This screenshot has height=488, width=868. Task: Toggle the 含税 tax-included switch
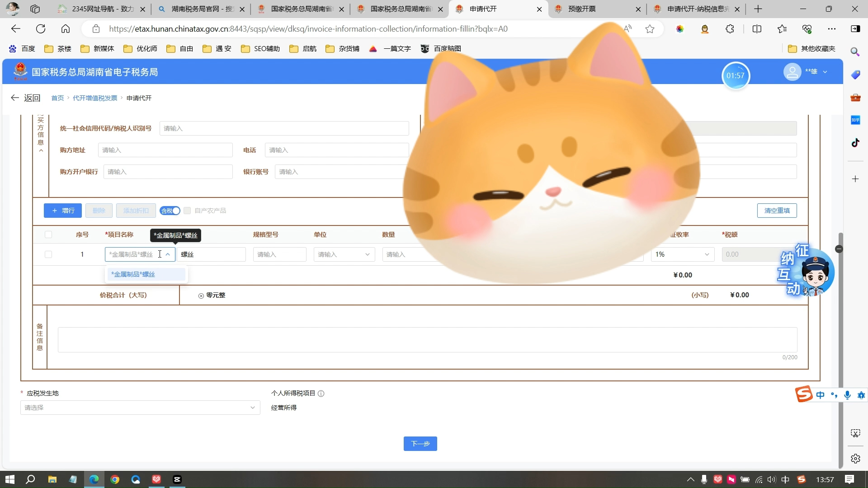pos(170,211)
